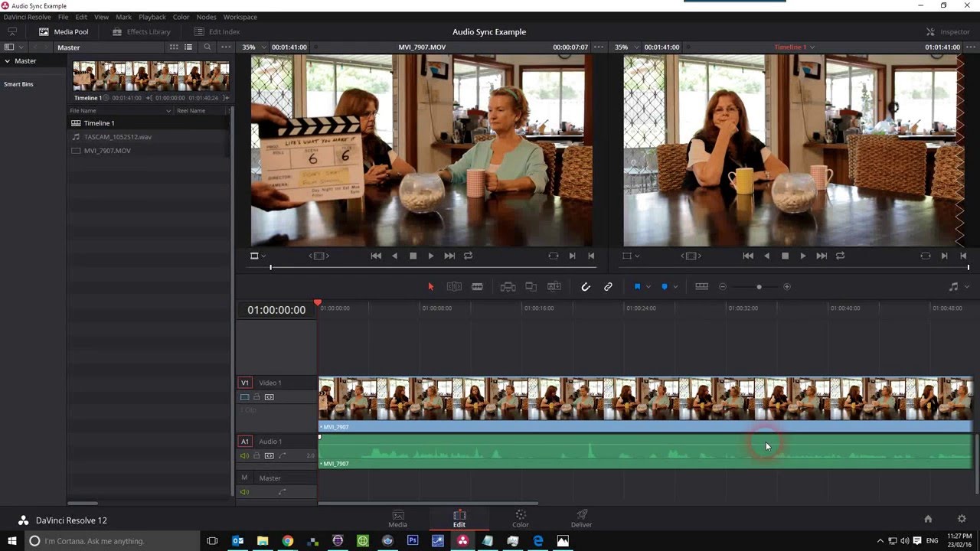Select the arrow selection mode tool
The width and height of the screenshot is (980, 551).
coord(430,287)
